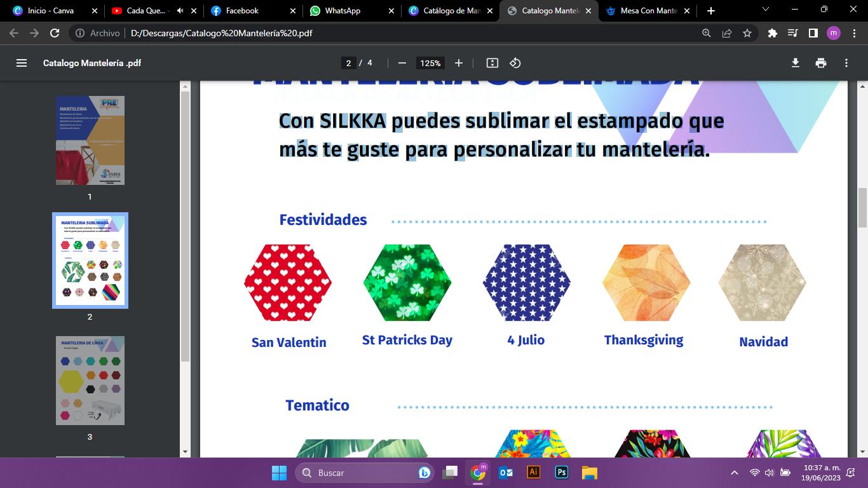The height and width of the screenshot is (488, 868).
Task: Rotate the PDF counterclockwise
Action: (515, 63)
